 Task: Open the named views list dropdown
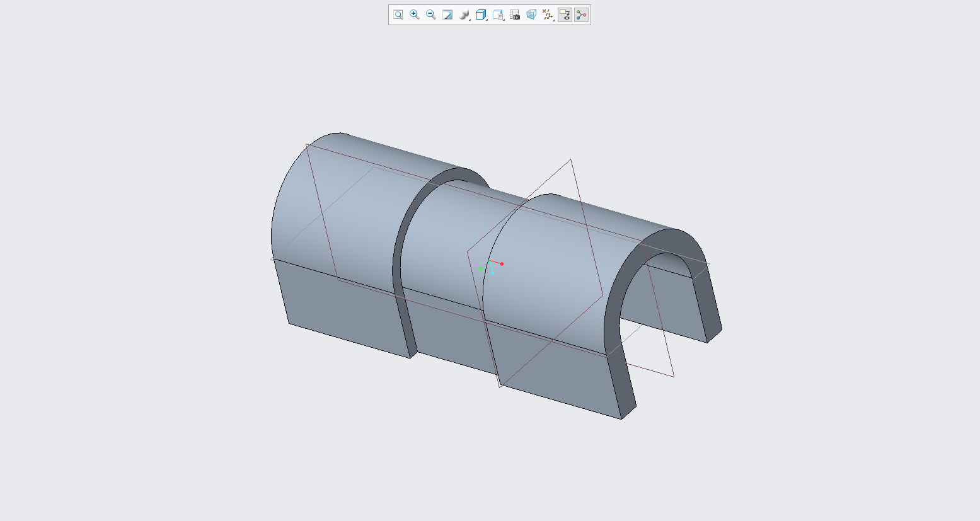pyautogui.click(x=499, y=14)
